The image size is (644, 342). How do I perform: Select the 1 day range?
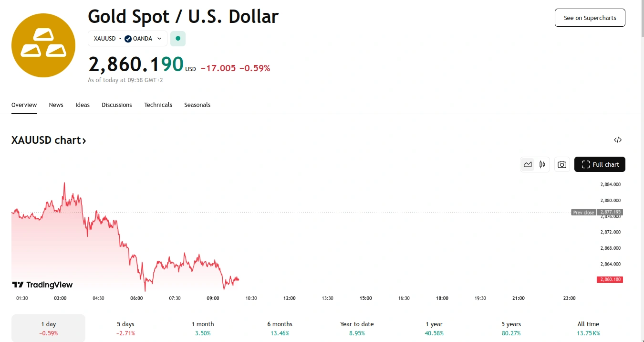[x=48, y=328]
